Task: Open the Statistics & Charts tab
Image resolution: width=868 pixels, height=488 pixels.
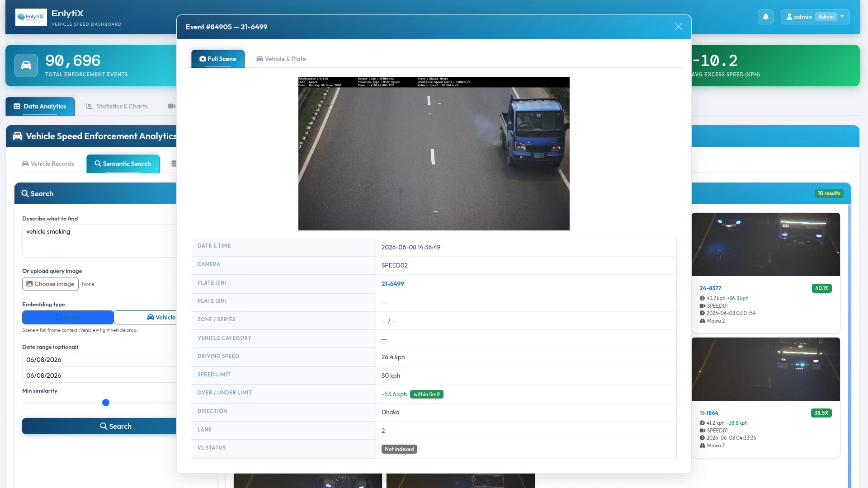Action: coord(117,106)
